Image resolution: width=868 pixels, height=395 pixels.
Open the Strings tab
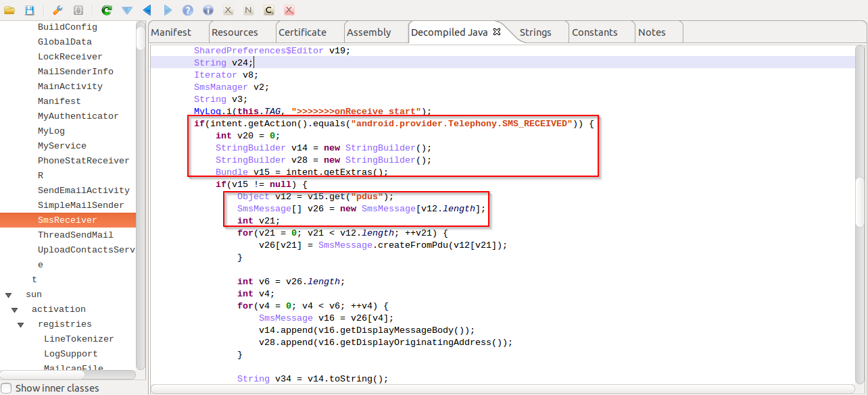tap(535, 32)
